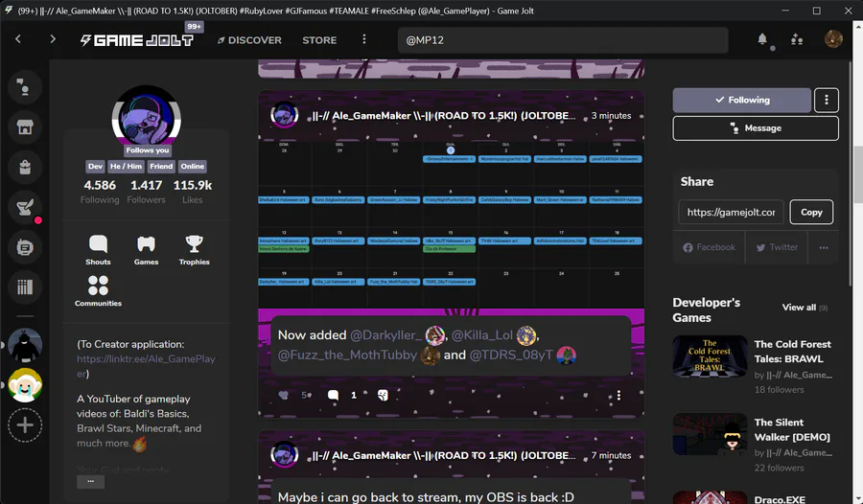Open more share options
Viewport: 863px width, 504px height.
pos(824,247)
